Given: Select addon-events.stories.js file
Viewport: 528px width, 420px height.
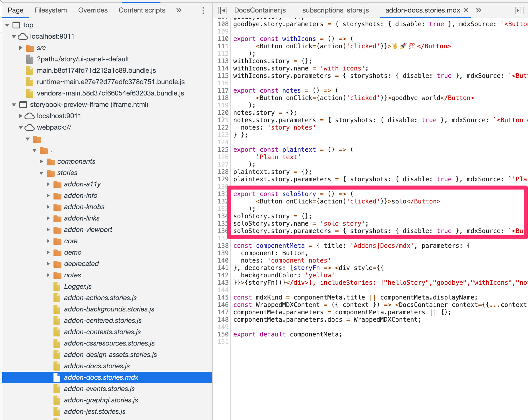Looking at the screenshot, I should (x=99, y=389).
